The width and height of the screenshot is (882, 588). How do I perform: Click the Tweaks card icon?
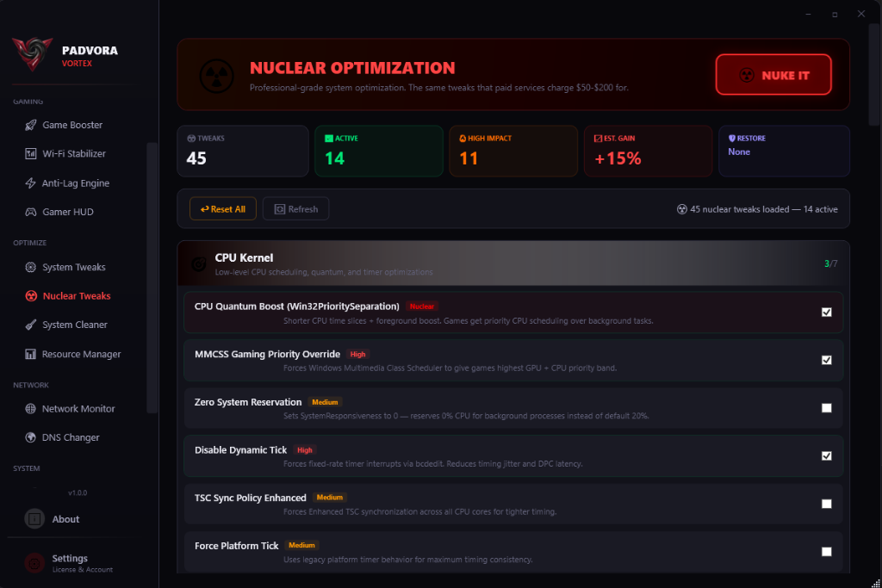click(191, 139)
